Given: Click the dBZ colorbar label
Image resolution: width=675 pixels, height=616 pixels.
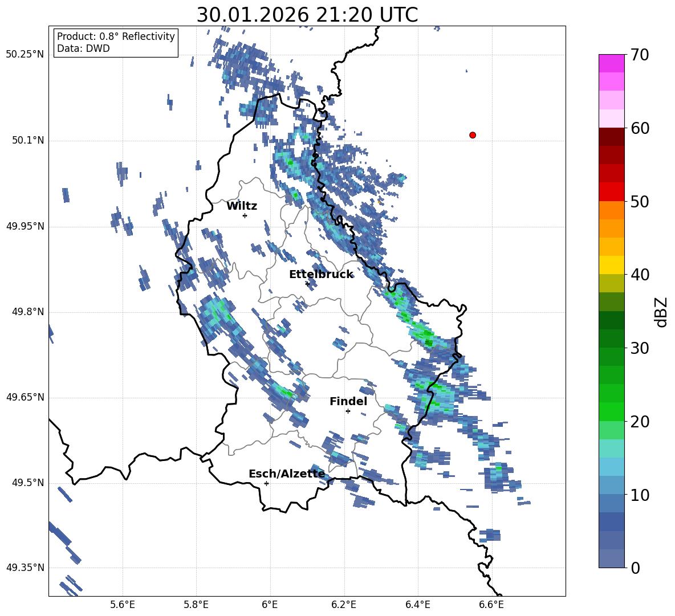Looking at the screenshot, I should 661,312.
